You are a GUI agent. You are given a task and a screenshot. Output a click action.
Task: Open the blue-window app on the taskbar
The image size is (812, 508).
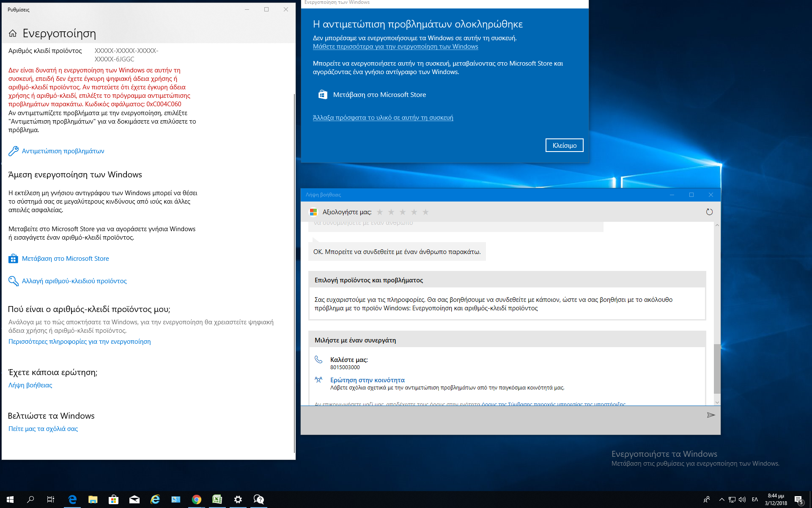176,500
